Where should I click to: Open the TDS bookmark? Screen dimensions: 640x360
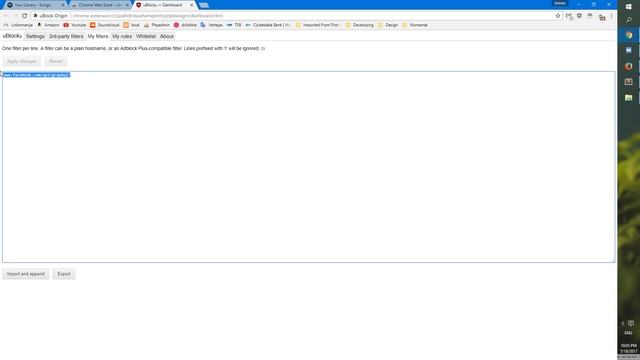tap(234, 25)
